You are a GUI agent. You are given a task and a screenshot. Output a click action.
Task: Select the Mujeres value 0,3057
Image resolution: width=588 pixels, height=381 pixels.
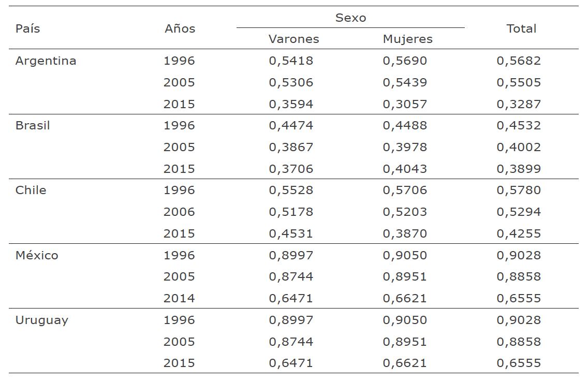(405, 104)
